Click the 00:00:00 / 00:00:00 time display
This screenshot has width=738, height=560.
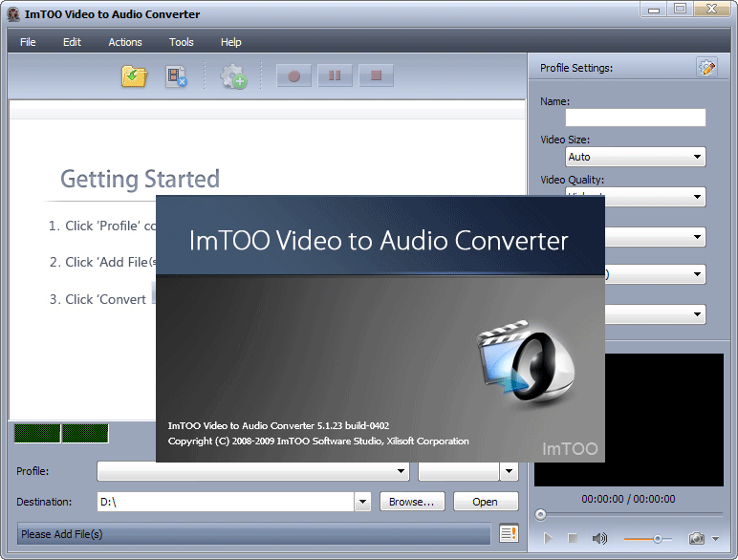tap(628, 499)
